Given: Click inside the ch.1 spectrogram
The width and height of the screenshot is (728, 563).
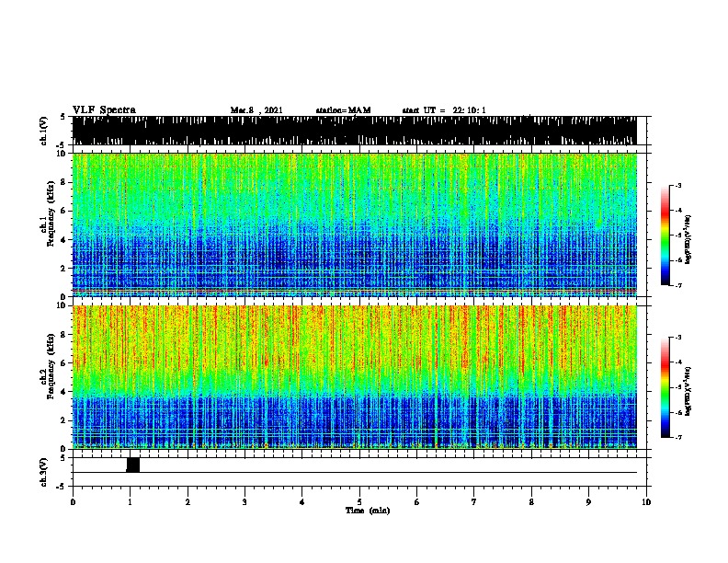Looking at the screenshot, I should [x=354, y=224].
